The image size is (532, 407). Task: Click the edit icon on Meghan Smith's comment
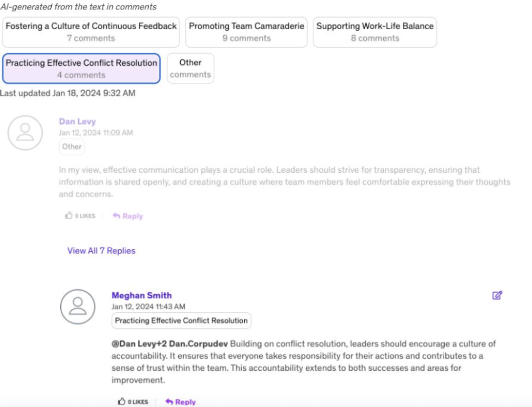[x=497, y=295]
